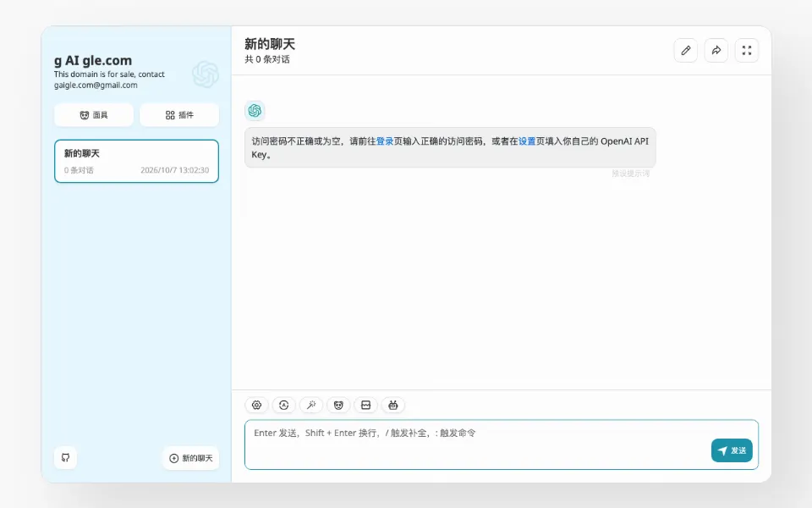The height and width of the screenshot is (508, 812).
Task: Click gaigle.com@gmail.com contact text
Action: pyautogui.click(x=96, y=85)
